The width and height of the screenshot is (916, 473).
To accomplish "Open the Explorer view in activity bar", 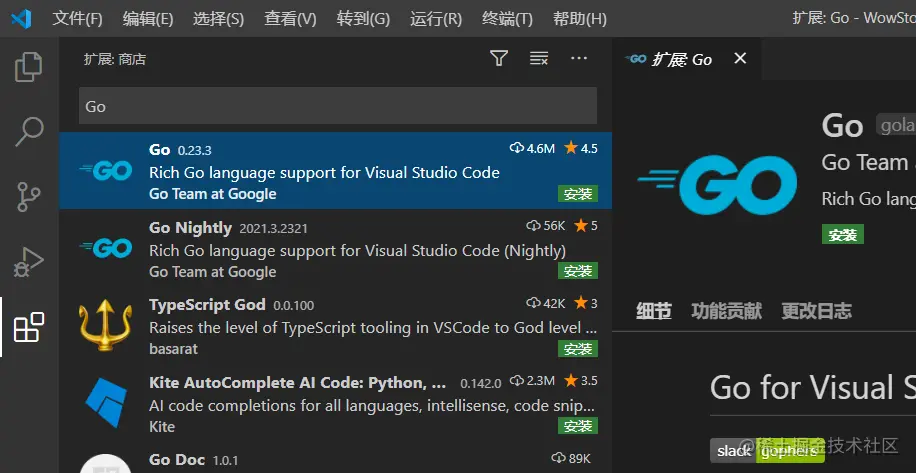I will (29, 67).
